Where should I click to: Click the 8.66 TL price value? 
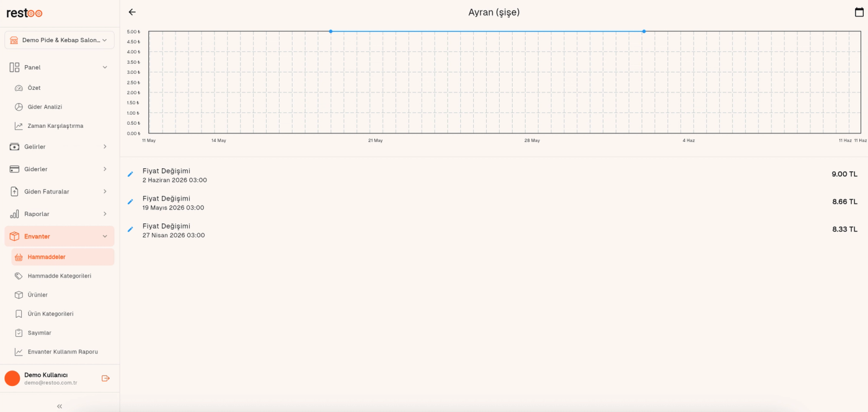pos(844,202)
